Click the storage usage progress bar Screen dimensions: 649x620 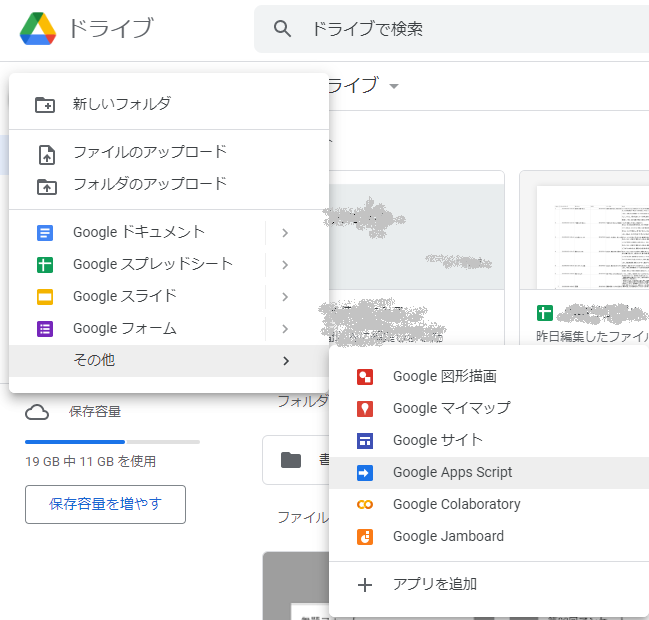112,442
